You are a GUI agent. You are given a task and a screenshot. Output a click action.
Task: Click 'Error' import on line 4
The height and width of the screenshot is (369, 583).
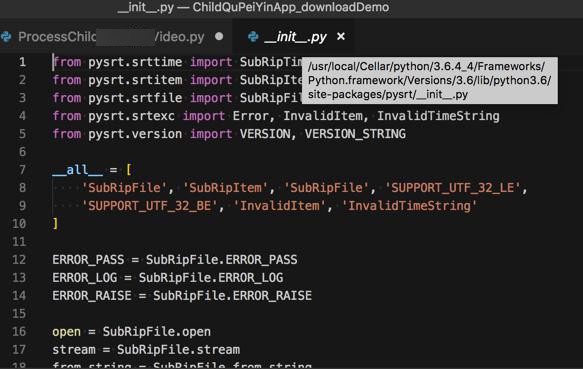(x=250, y=116)
